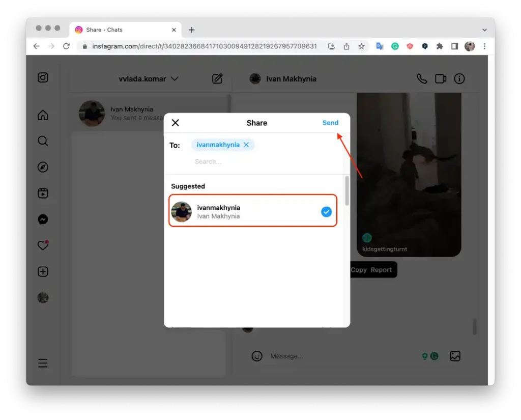The width and height of the screenshot is (521, 420).
Task: Open Reels from the sidebar
Action: coord(43,193)
